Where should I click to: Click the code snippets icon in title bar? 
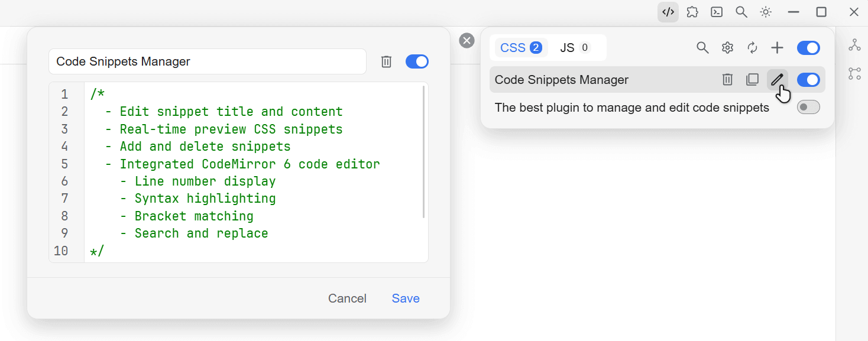[668, 12]
